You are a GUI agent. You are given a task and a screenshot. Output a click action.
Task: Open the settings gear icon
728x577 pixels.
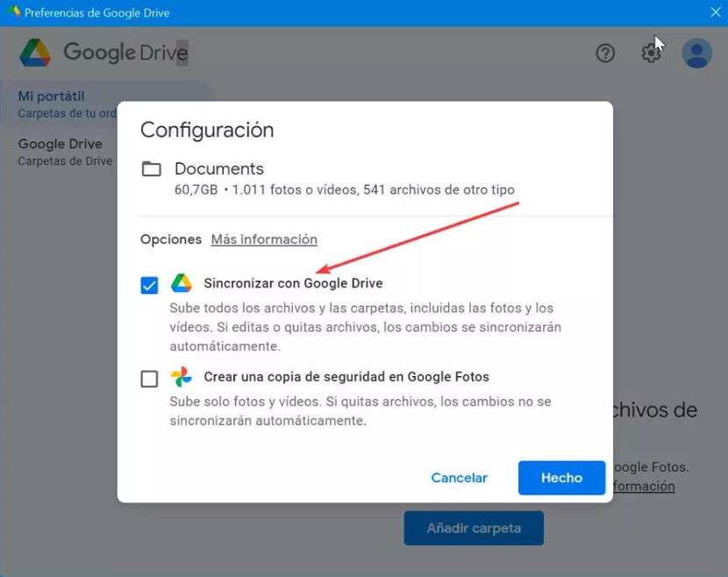click(x=651, y=53)
